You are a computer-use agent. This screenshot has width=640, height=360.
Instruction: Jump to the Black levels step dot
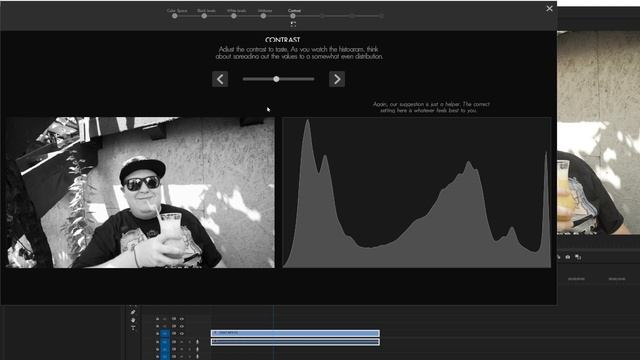tap(204, 16)
